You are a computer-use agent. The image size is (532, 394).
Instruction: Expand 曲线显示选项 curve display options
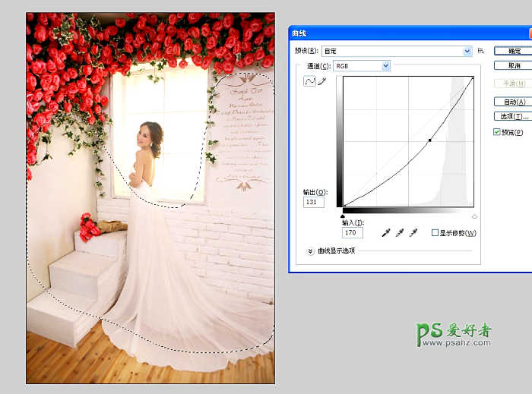coord(310,251)
